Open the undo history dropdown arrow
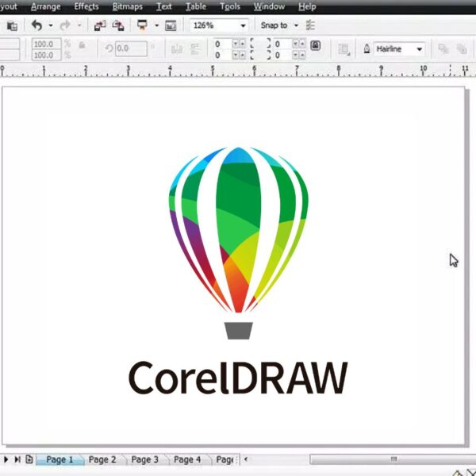 (x=51, y=26)
